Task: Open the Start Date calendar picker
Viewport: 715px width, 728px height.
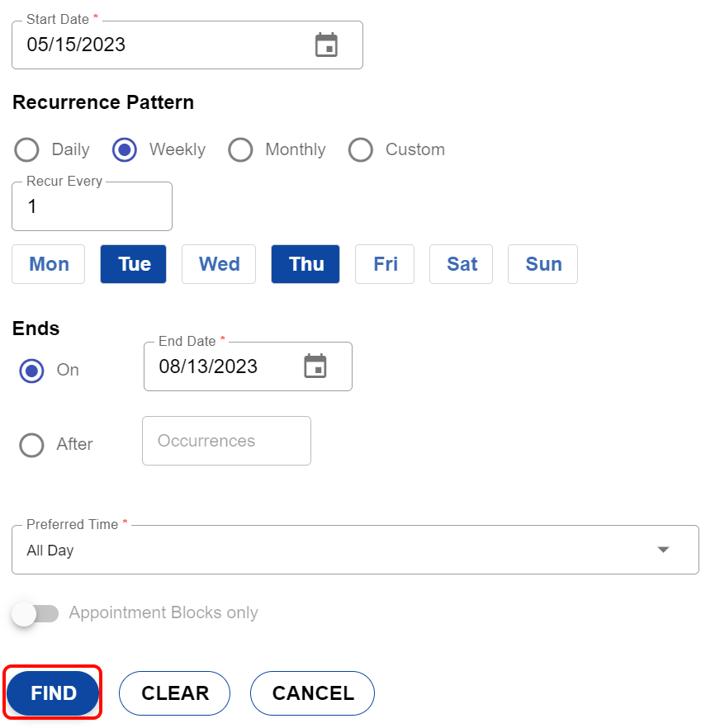Action: pos(326,45)
